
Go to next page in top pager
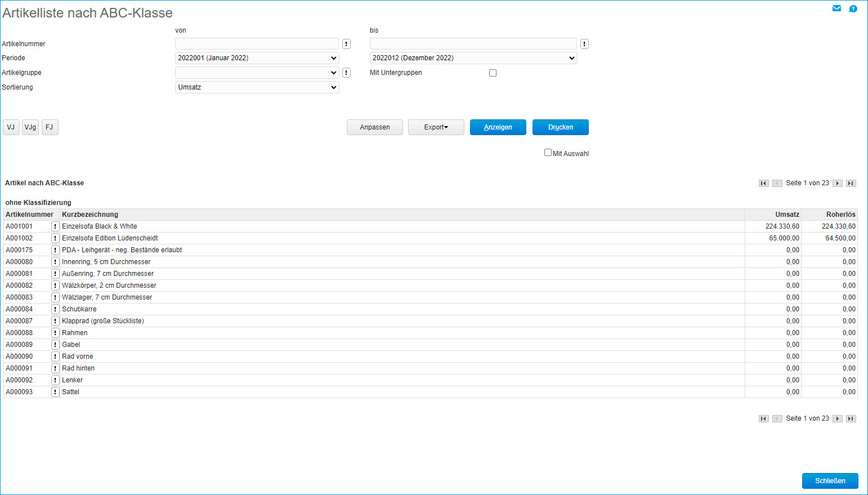(838, 183)
